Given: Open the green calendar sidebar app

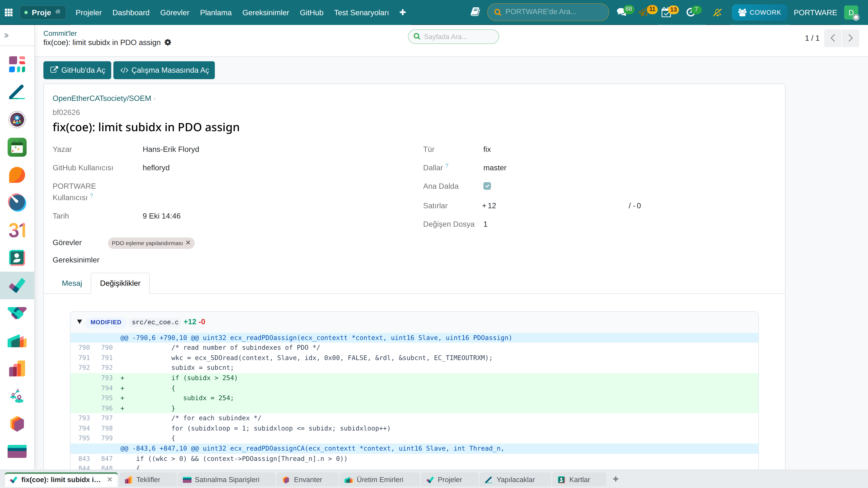Looking at the screenshot, I should click(17, 147).
